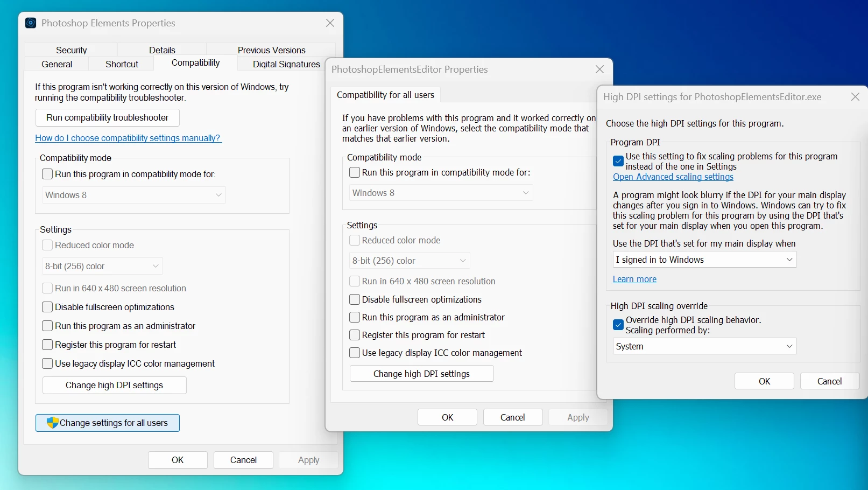Click shield icon on Change settings for all users
868x490 pixels.
coord(52,423)
